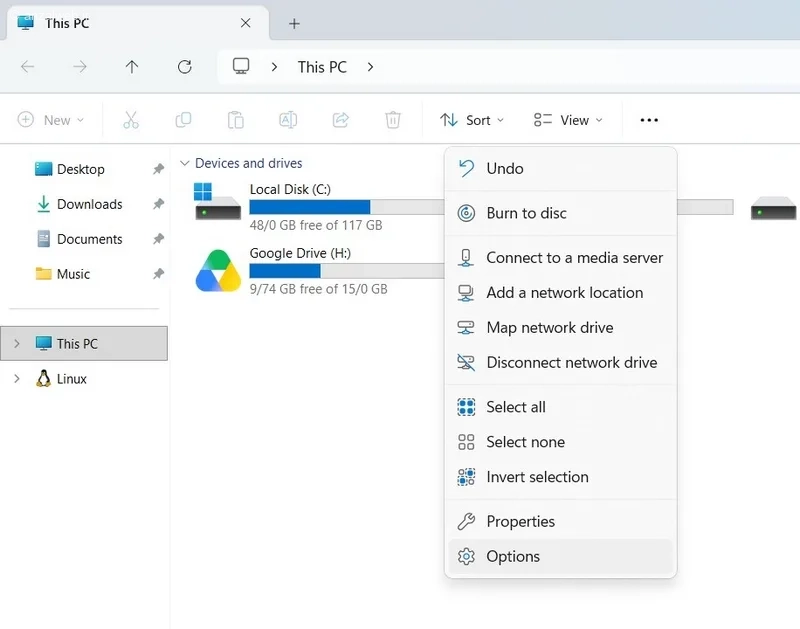Screen dimensions: 800x629
Task: Add a new tab with plus
Action: click(x=294, y=23)
